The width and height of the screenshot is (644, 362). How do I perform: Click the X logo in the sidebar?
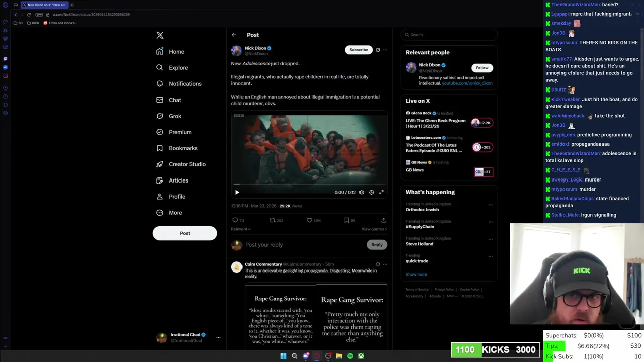point(160,35)
